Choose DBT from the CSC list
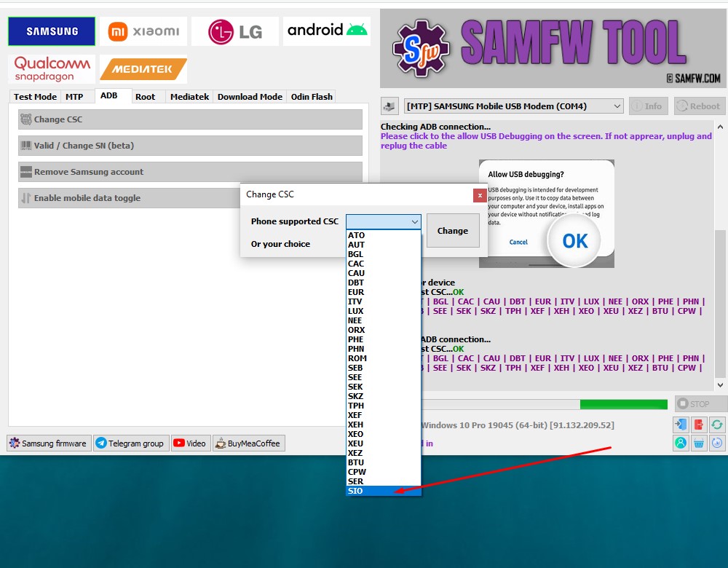728x568 pixels. point(384,283)
